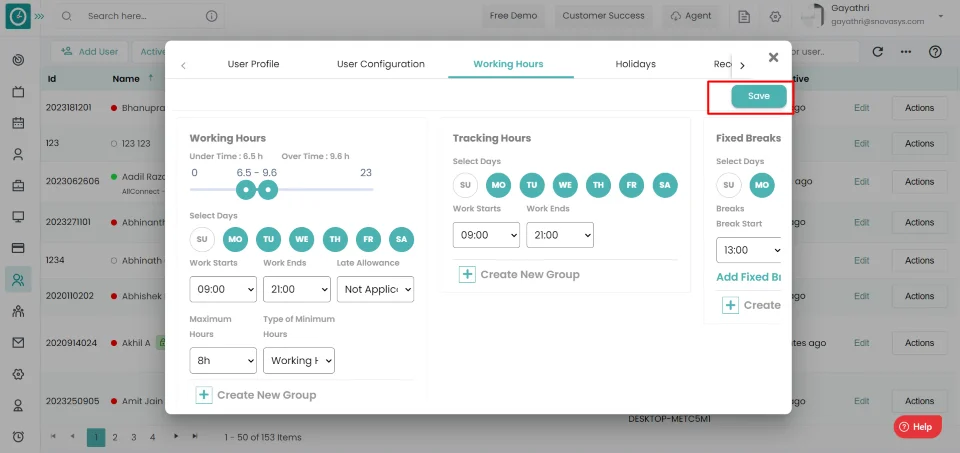960x453 pixels.
Task: Open the calendar icon in sidebar
Action: click(18, 122)
